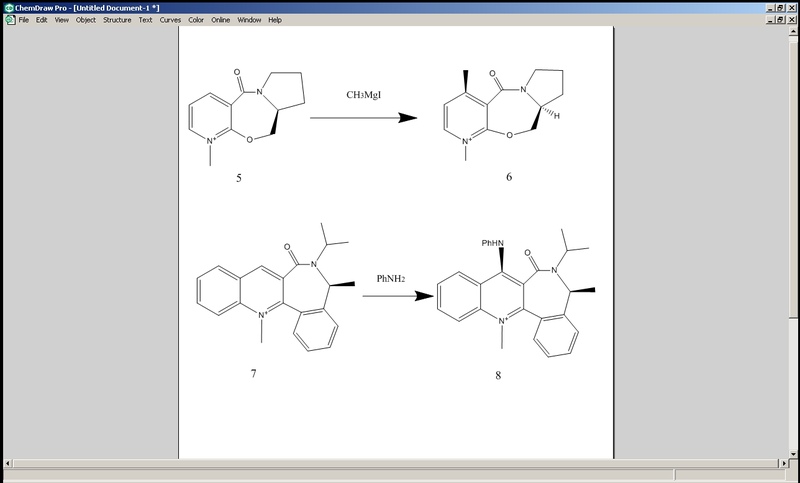Select the CH3MgI reagent label
The image size is (800, 483).
coord(364,95)
